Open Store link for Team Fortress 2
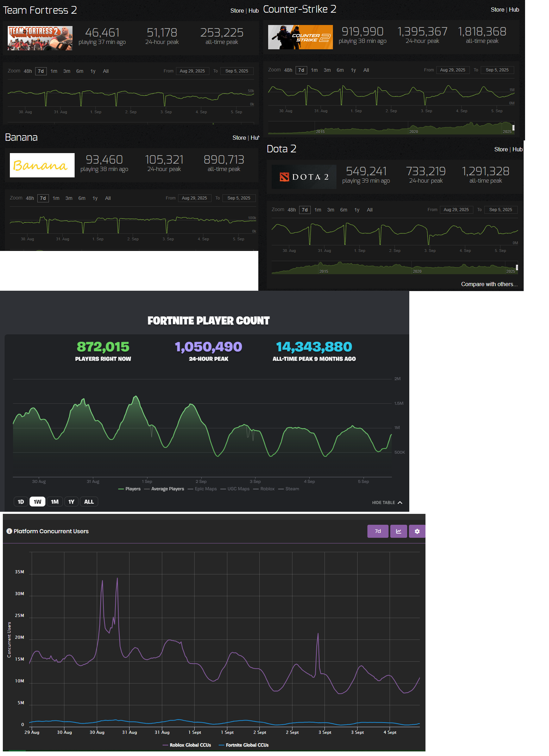Image resolution: width=549 pixels, height=756 pixels. pyautogui.click(x=237, y=11)
